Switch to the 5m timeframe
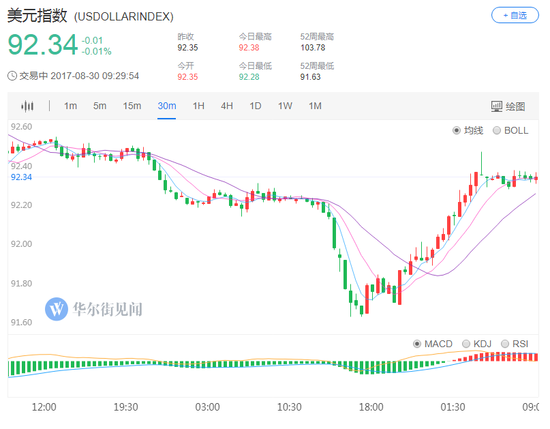Image resolution: width=550 pixels, height=429 pixels. [x=100, y=106]
